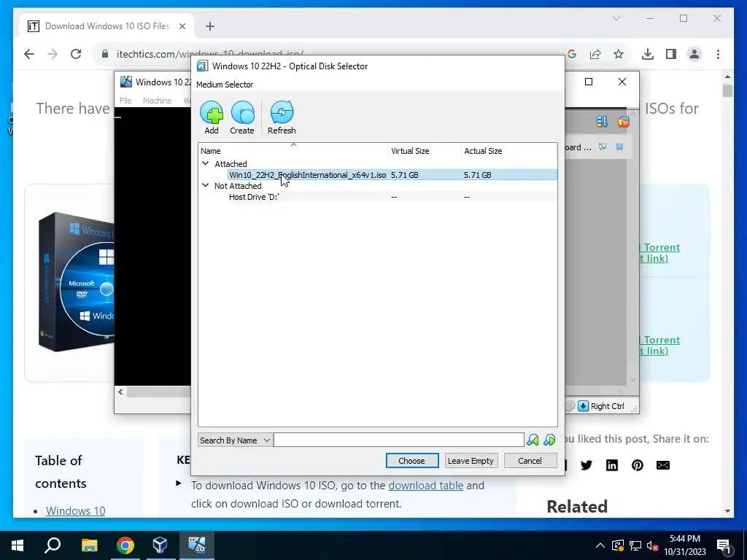
Task: Click the network tray icon
Action: point(635,545)
